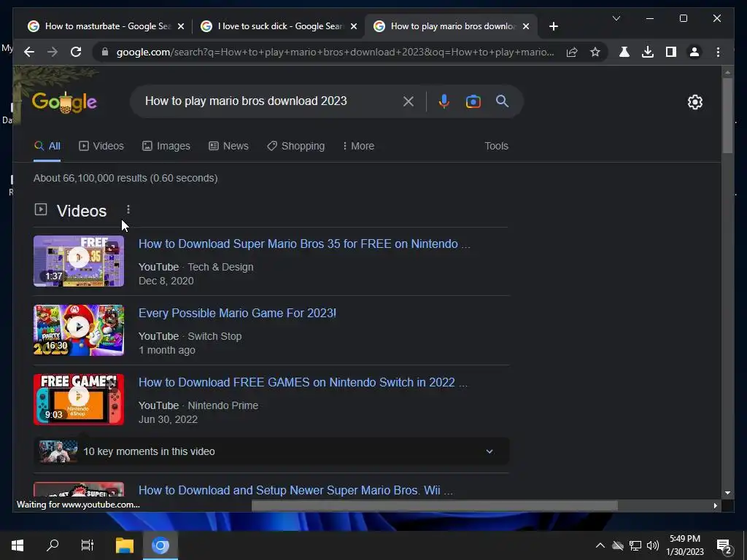Click 'Nintendo Prime' channel name
Screen dimensions: 747x560
coord(223,405)
